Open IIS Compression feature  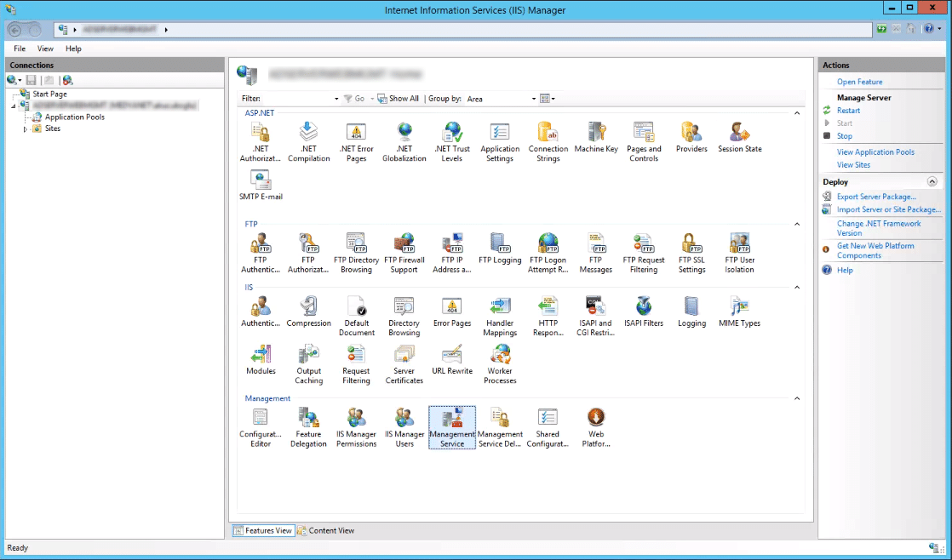308,311
